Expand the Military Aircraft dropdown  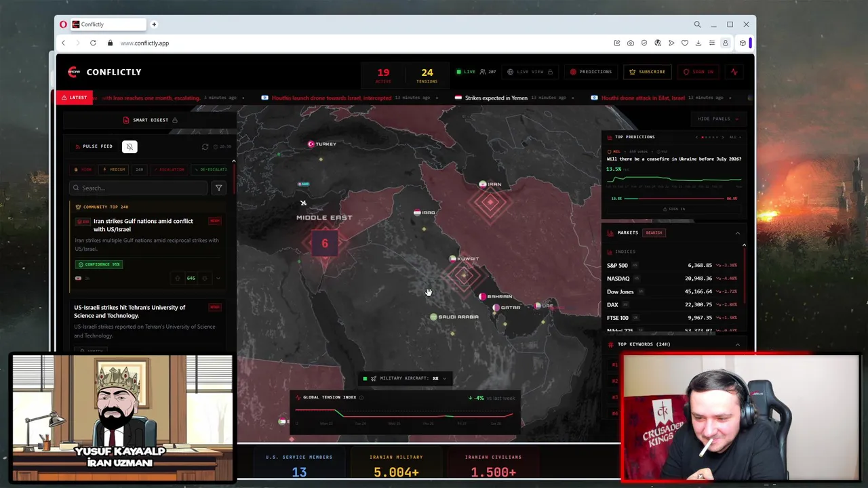tap(444, 378)
